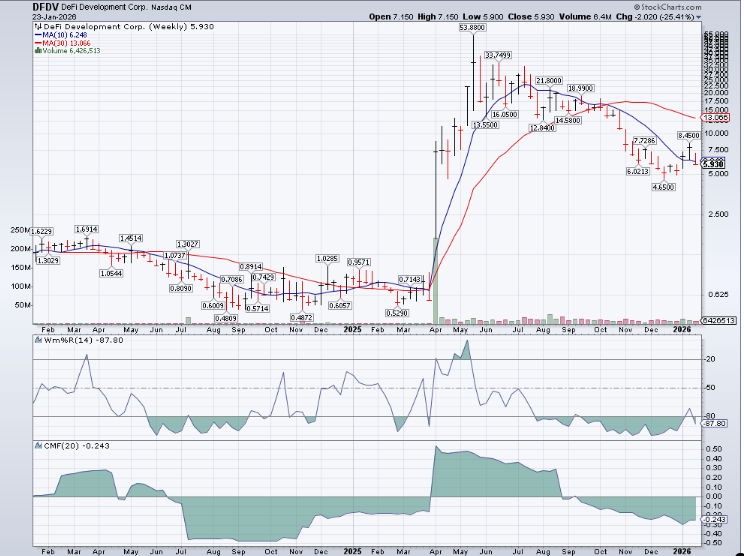Click the 21.8000 price label
Screen dimensions: 744x556
(x=549, y=79)
